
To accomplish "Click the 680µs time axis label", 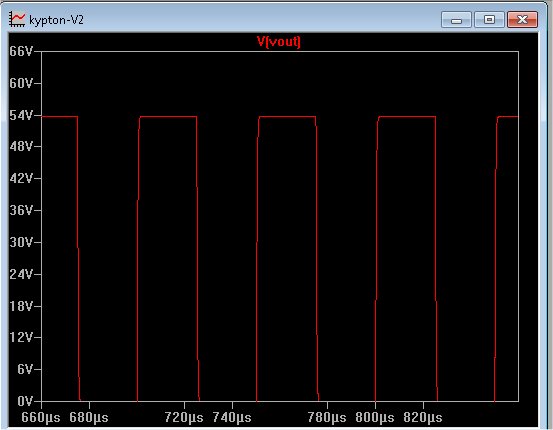I will 89,418.
